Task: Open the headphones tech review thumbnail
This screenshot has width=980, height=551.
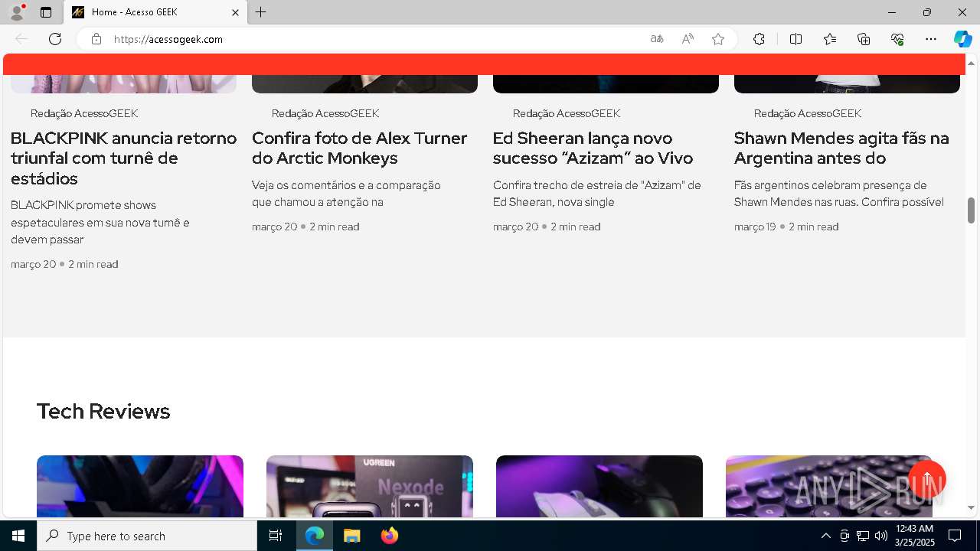Action: pyautogui.click(x=140, y=486)
